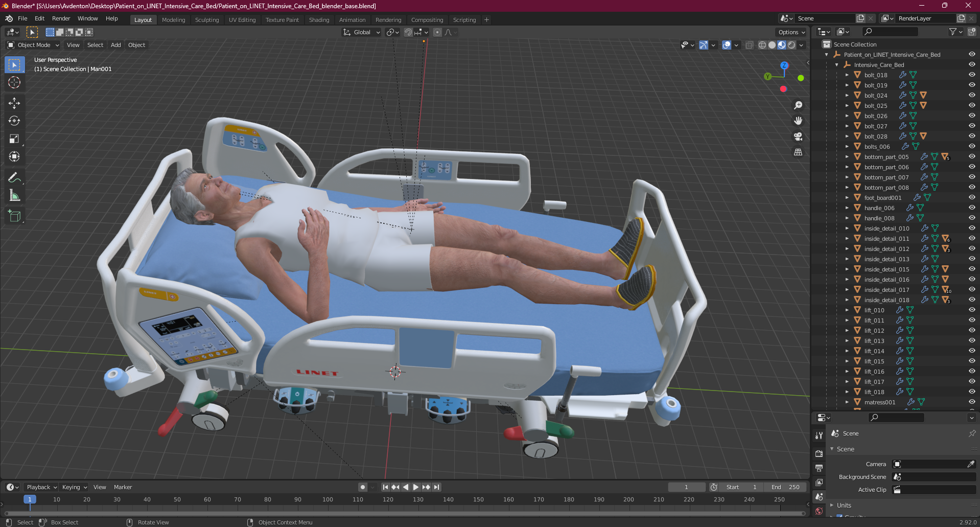Collapse the Intensive_Care_Bed collection

pyautogui.click(x=836, y=64)
